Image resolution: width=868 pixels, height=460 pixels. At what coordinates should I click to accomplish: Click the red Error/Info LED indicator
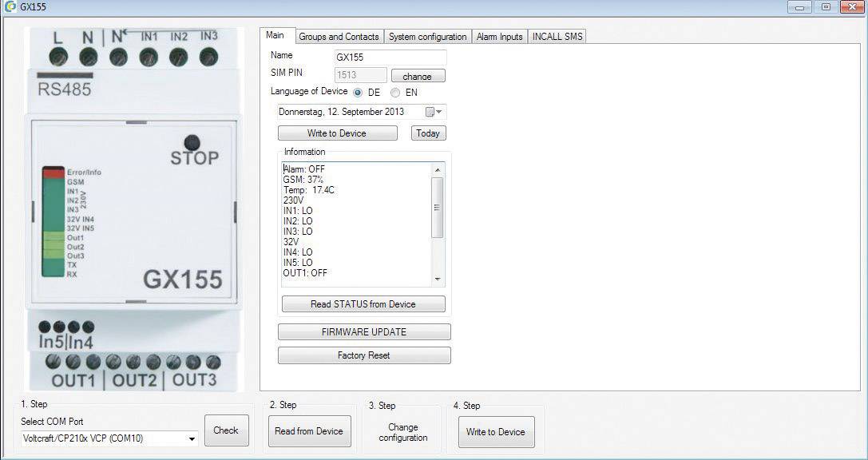coord(54,172)
